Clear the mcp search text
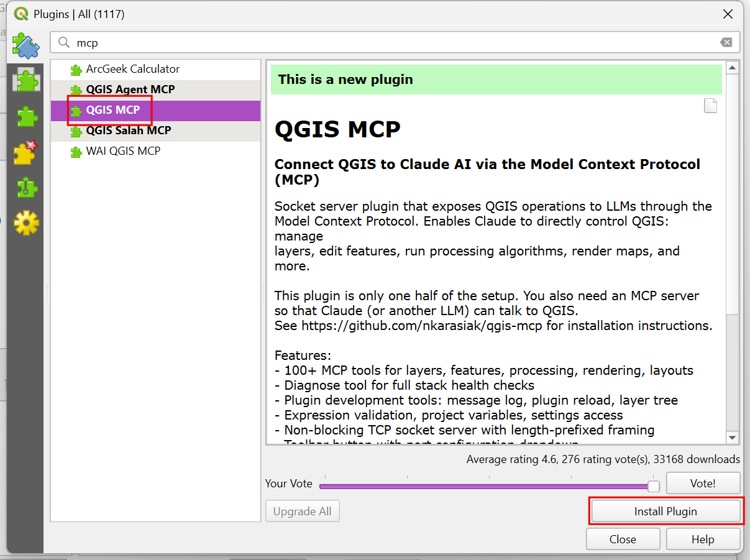Viewport: 750px width, 560px height. [726, 43]
